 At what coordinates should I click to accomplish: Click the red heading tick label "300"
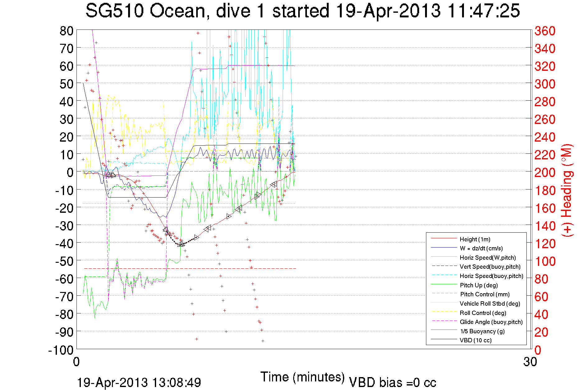point(545,84)
